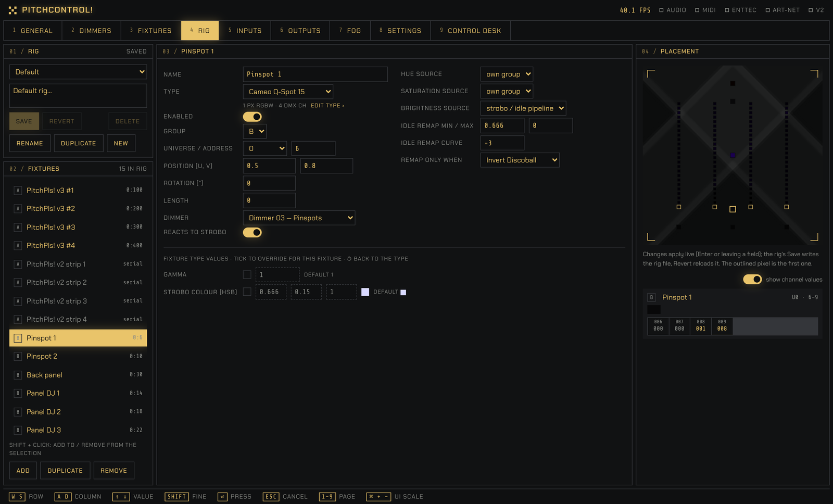Image resolution: width=833 pixels, height=504 pixels.
Task: Click group B badge of Panel DJ 2
Action: [18, 412]
